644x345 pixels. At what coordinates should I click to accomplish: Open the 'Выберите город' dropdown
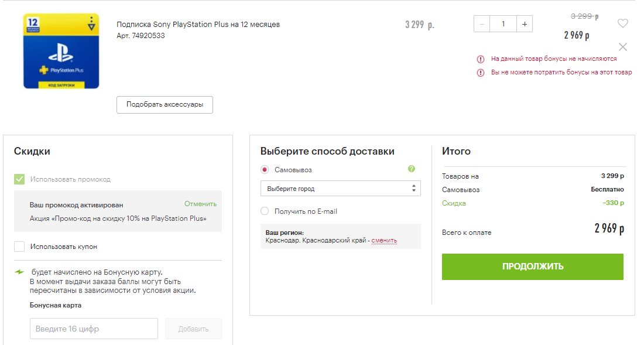pos(340,189)
